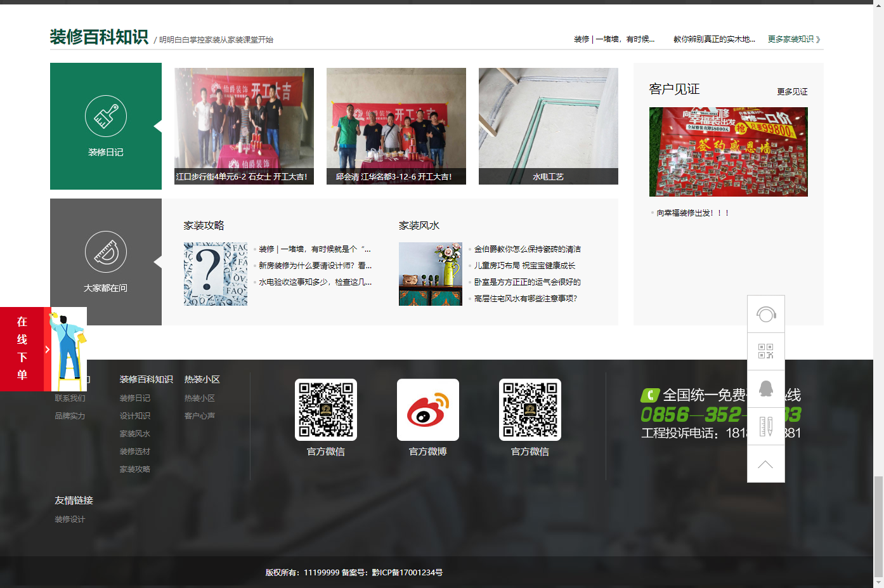This screenshot has height=588, width=884.
Task: Click 黔ICP备17001234号 record number
Action: (x=407, y=573)
